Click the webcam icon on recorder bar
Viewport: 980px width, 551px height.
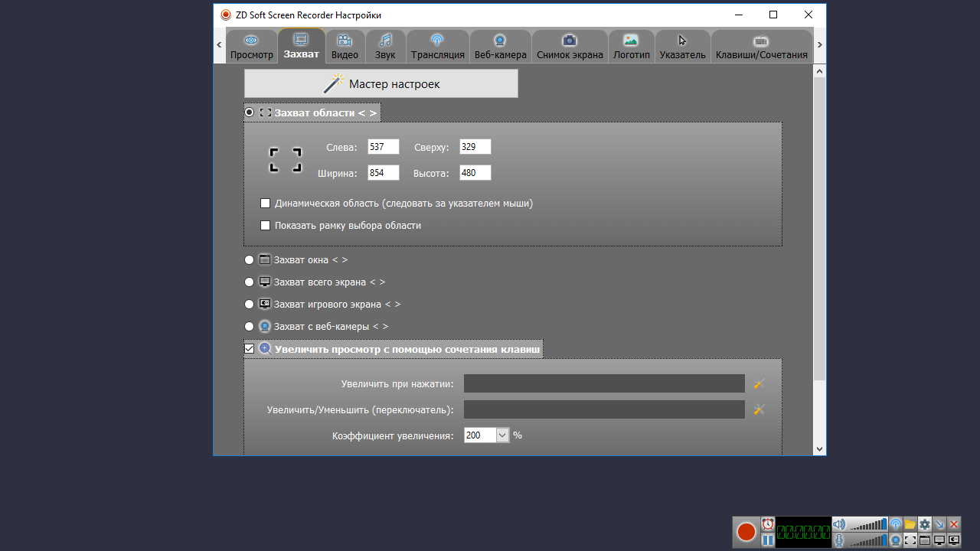896,540
